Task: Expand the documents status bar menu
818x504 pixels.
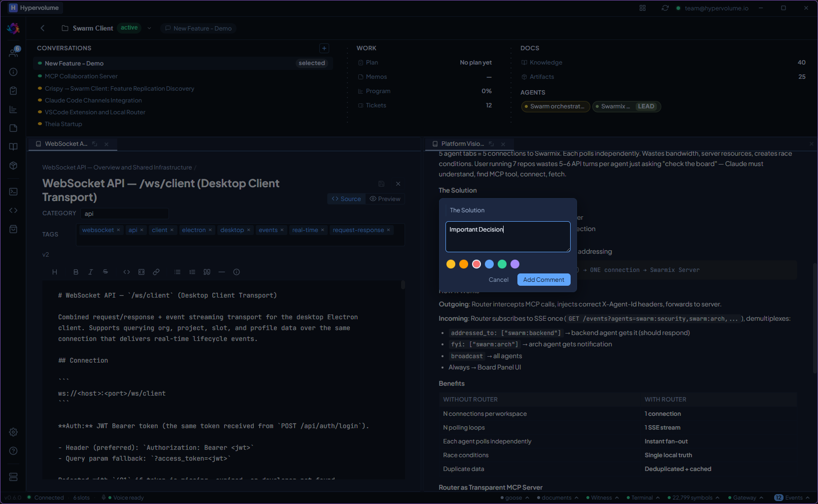Action: tap(558, 498)
